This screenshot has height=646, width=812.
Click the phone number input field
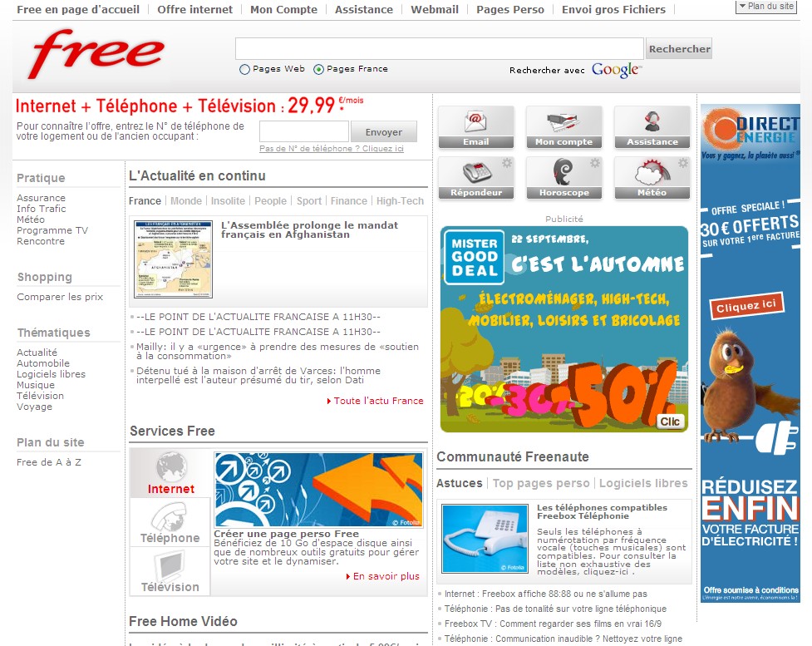pos(303,131)
